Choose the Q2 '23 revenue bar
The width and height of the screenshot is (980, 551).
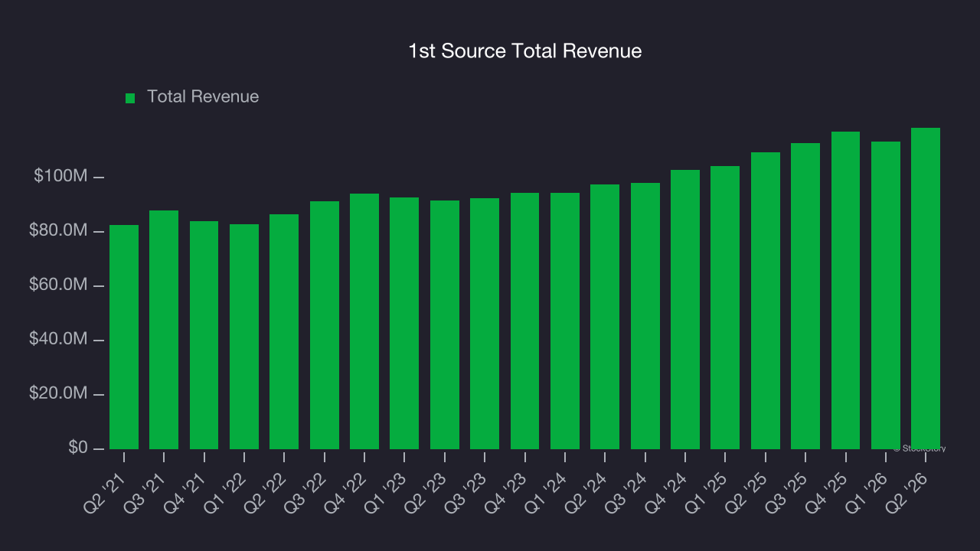pos(445,324)
